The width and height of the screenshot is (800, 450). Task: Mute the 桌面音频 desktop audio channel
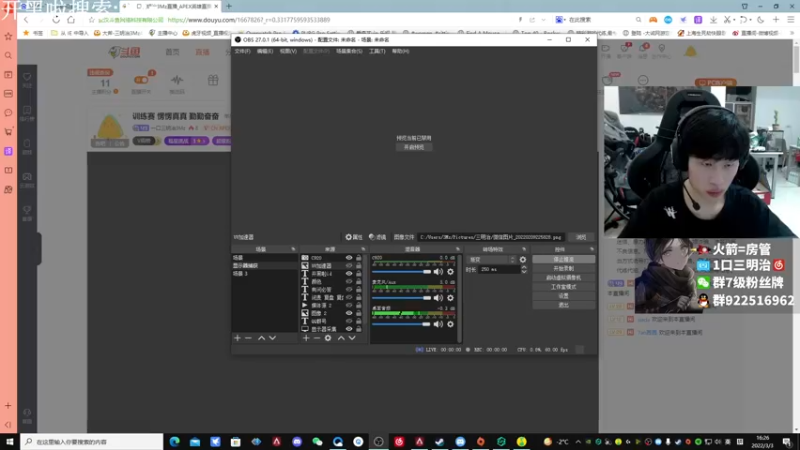tap(438, 324)
